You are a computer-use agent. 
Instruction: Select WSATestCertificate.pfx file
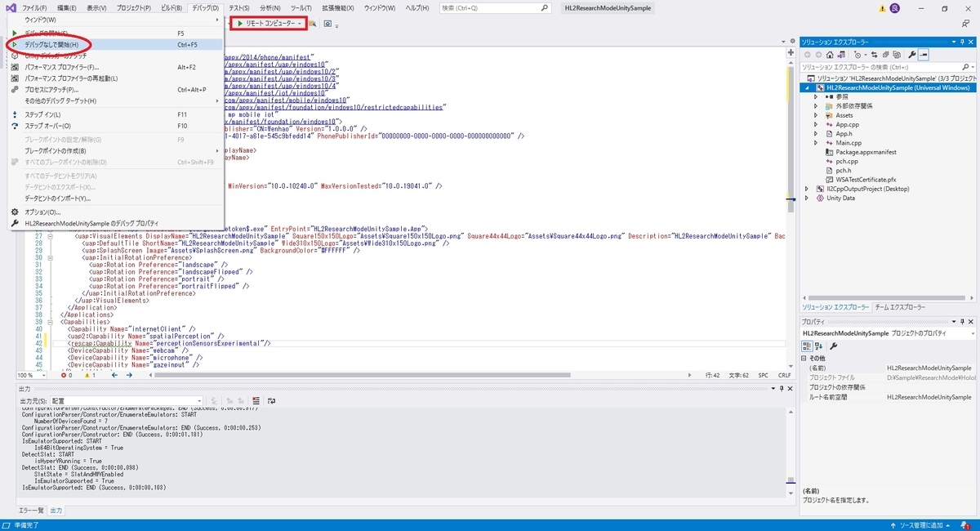(866, 180)
